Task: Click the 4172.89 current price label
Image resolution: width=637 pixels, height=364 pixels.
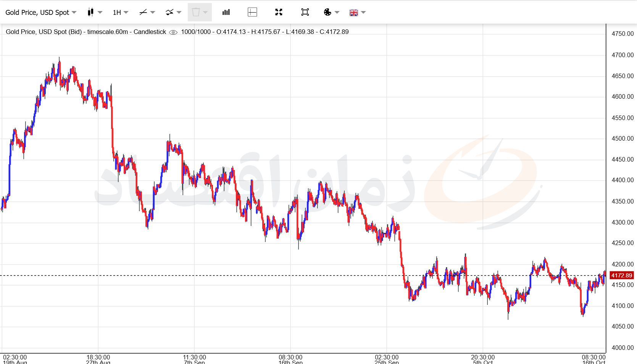Action: (622, 275)
